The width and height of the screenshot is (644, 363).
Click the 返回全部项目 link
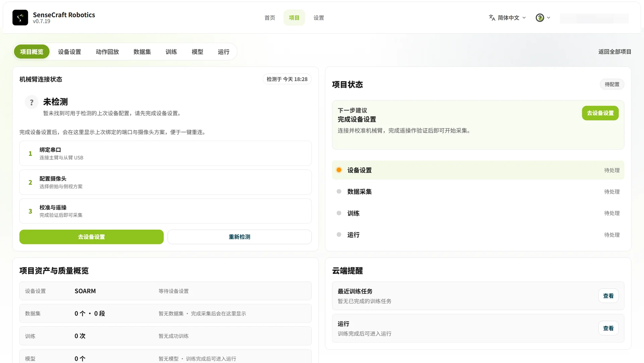[x=614, y=52]
